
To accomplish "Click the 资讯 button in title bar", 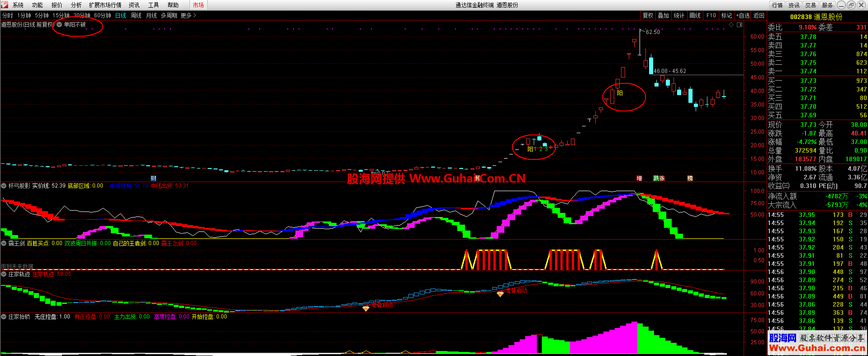I will tap(794, 5).
